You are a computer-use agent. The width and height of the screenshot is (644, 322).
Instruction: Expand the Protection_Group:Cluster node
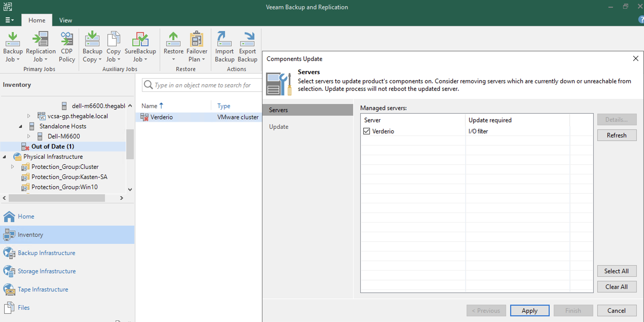click(12, 167)
